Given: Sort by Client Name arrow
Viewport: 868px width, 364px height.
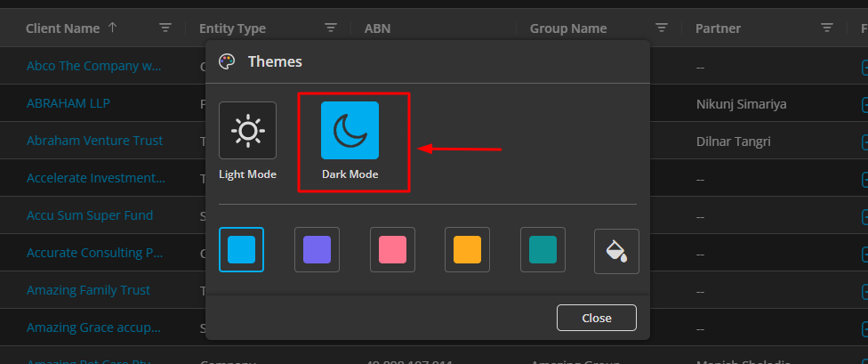Looking at the screenshot, I should [x=112, y=28].
